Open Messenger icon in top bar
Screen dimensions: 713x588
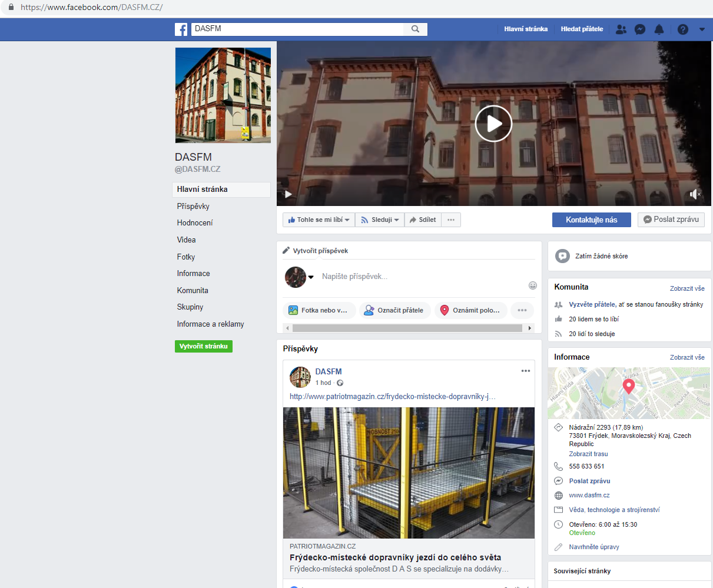pos(640,29)
